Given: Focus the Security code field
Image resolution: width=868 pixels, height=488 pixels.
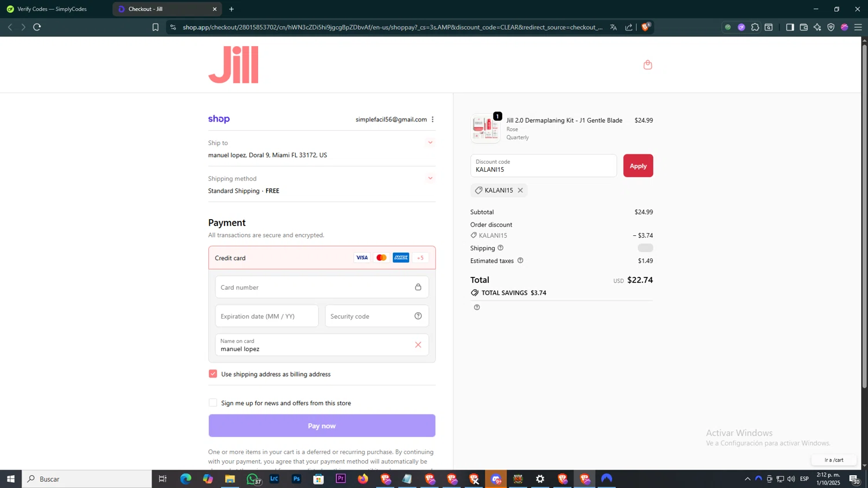Looking at the screenshot, I should pos(377,316).
